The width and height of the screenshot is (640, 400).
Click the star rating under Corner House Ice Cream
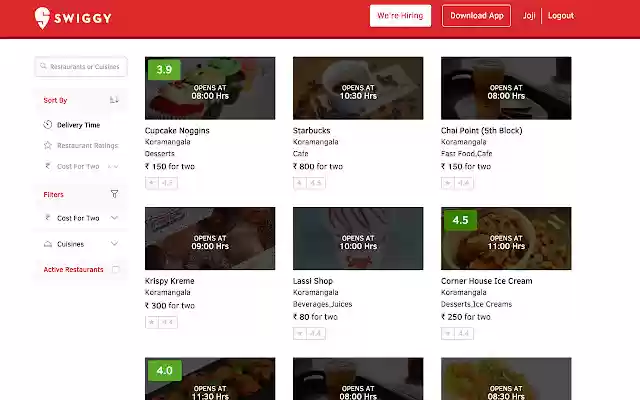pos(458,333)
